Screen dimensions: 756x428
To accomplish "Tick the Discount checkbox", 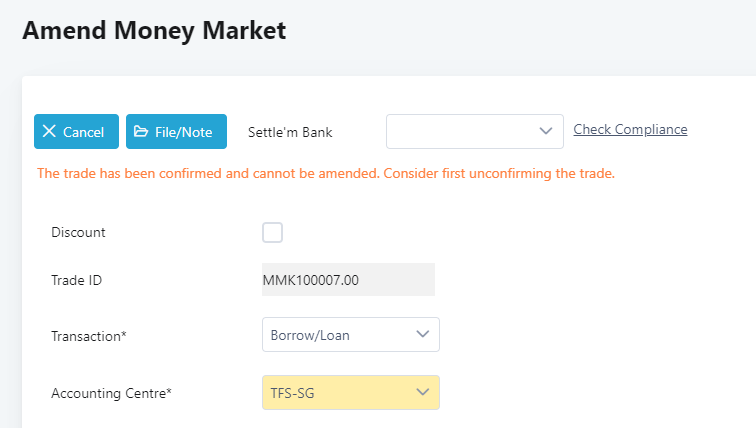I will pyautogui.click(x=272, y=232).
